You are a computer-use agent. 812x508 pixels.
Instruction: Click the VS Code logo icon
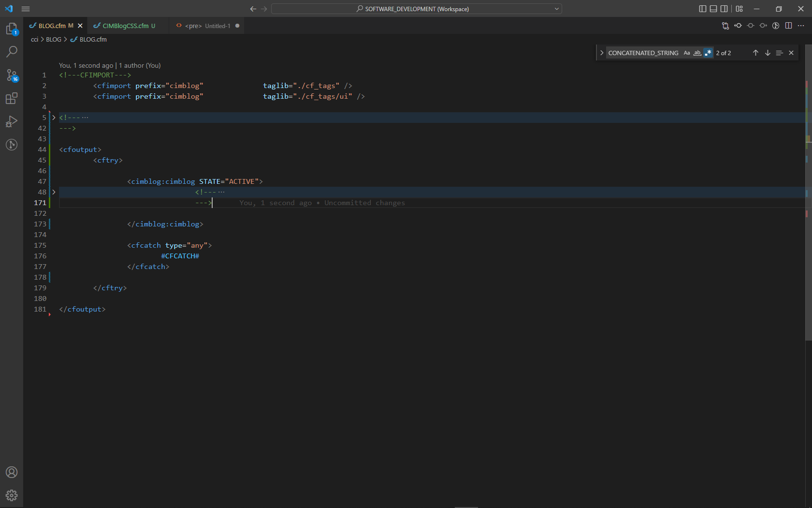[x=9, y=9]
